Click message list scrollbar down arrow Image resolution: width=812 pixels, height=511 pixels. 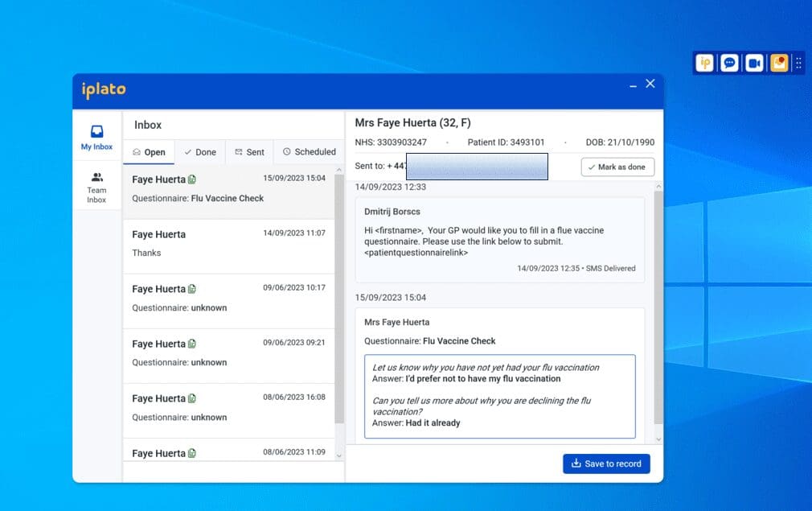[x=339, y=455]
